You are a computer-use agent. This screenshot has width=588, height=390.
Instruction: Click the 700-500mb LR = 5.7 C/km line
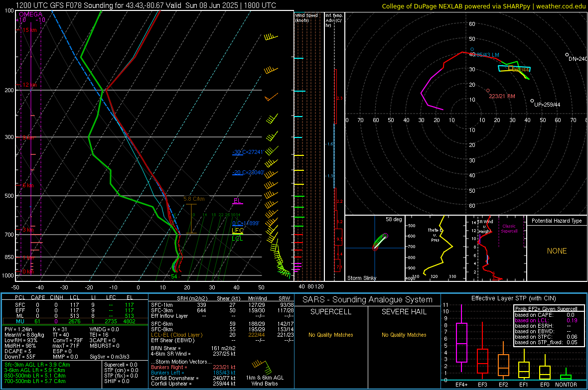pyautogui.click(x=35, y=381)
